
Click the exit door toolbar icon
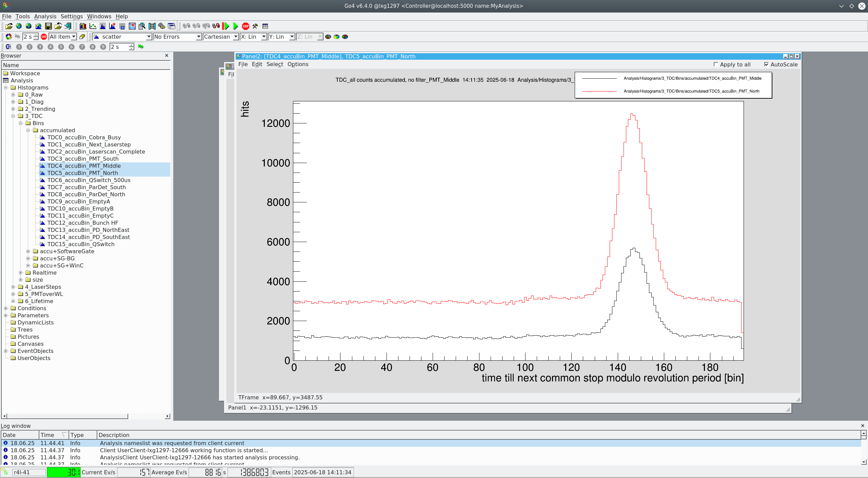tap(68, 26)
